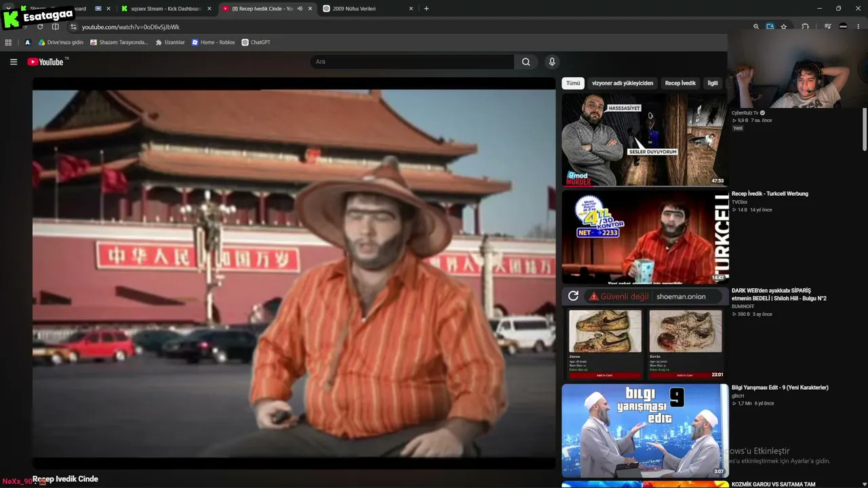Filter suggestions by Recep İvedik chip
Viewport: 868px width, 488px height.
pyautogui.click(x=680, y=83)
